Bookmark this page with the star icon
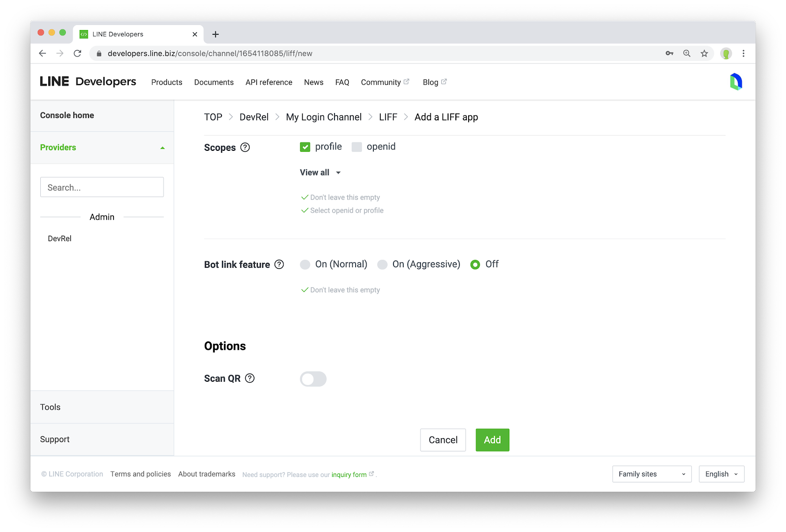Image resolution: width=786 pixels, height=532 pixels. pos(704,54)
